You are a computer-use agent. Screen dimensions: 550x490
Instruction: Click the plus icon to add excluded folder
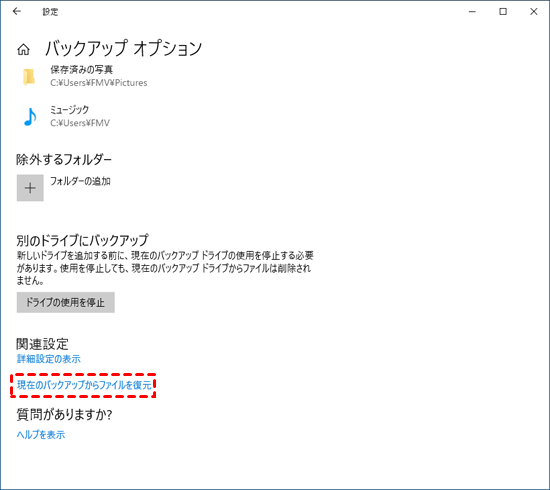(30, 188)
